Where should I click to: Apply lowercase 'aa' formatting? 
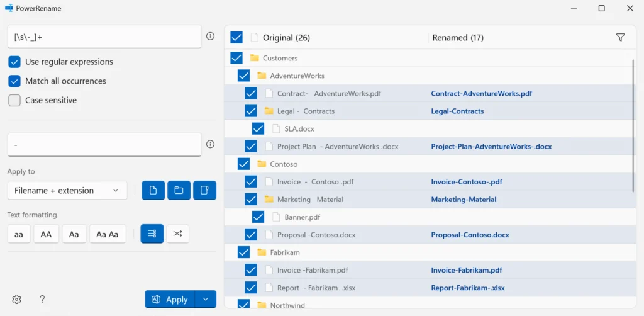(19, 234)
